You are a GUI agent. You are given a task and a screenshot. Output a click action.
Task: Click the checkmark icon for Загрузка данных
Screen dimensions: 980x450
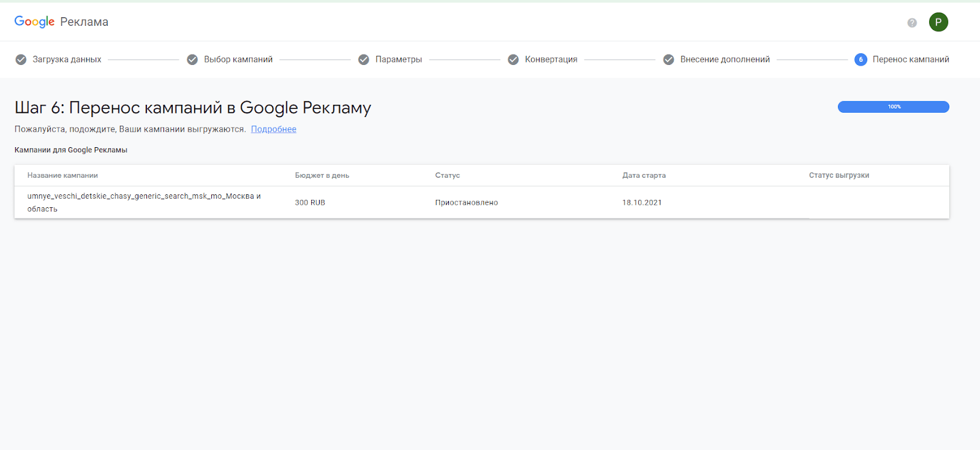(x=21, y=59)
